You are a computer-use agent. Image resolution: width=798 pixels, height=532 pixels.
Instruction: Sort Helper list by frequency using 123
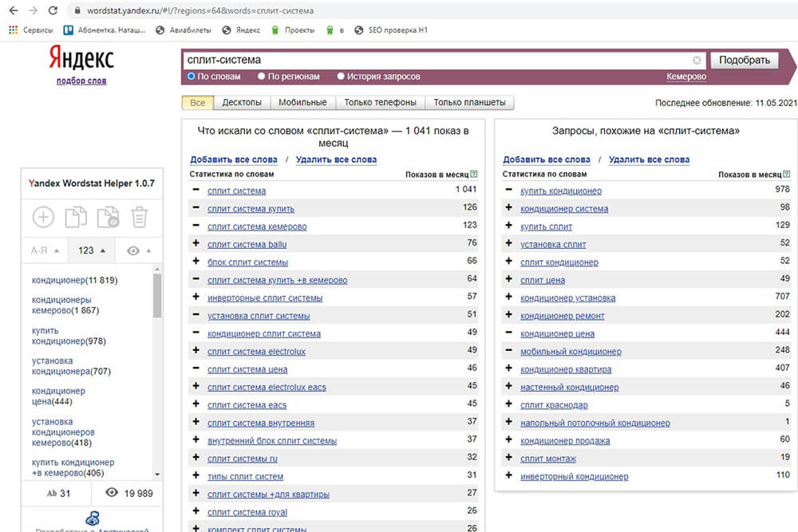coord(91,250)
